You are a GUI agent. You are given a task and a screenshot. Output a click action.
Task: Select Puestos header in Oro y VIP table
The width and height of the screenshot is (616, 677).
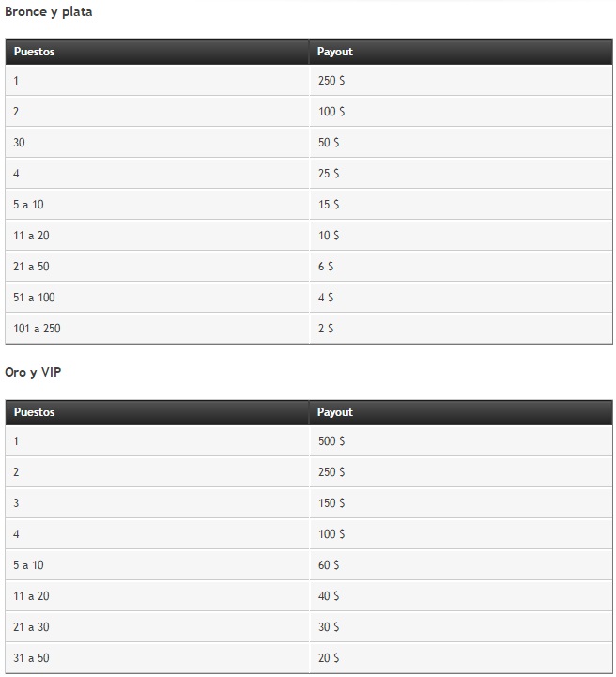pyautogui.click(x=35, y=412)
